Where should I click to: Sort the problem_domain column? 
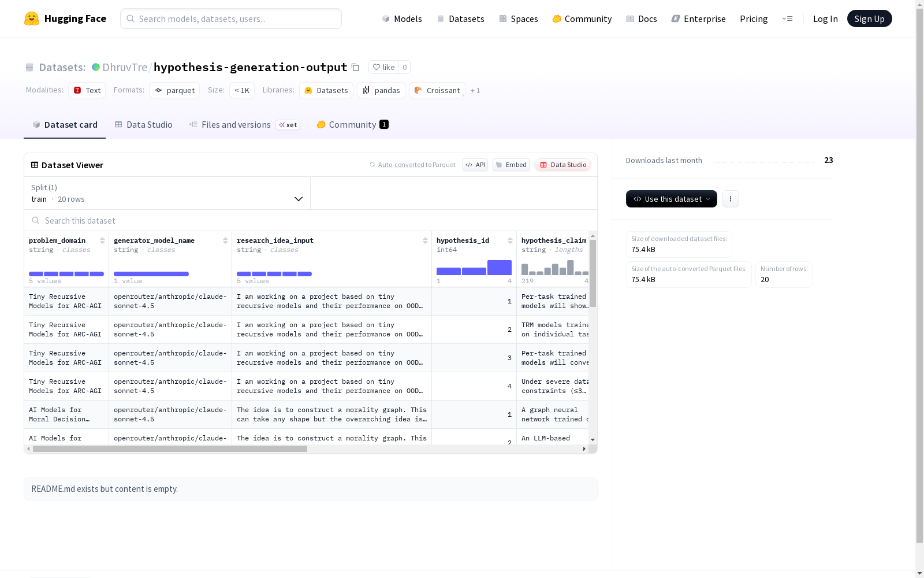(x=102, y=240)
